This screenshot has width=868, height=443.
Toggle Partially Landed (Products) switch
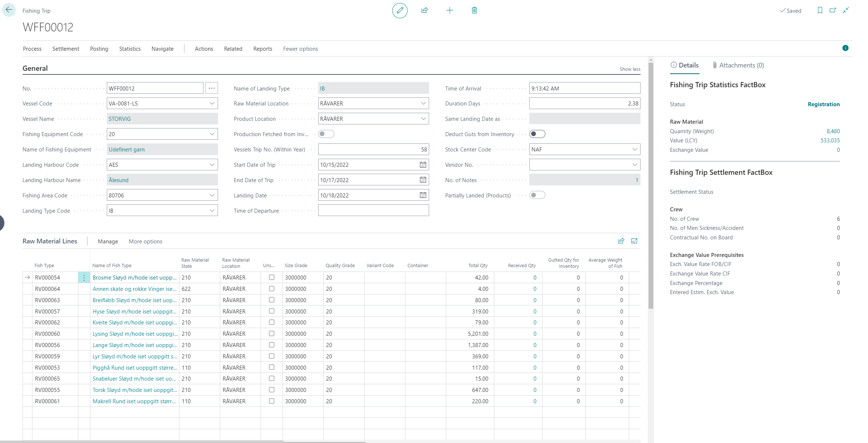537,195
